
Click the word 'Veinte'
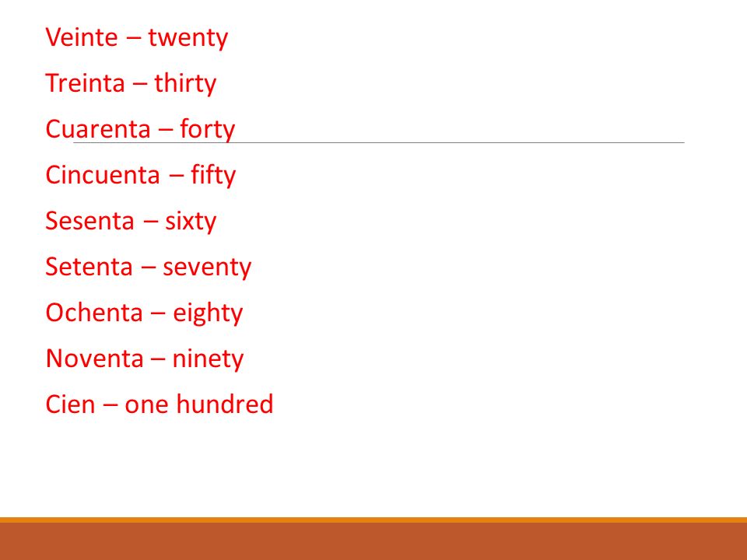[x=82, y=37]
